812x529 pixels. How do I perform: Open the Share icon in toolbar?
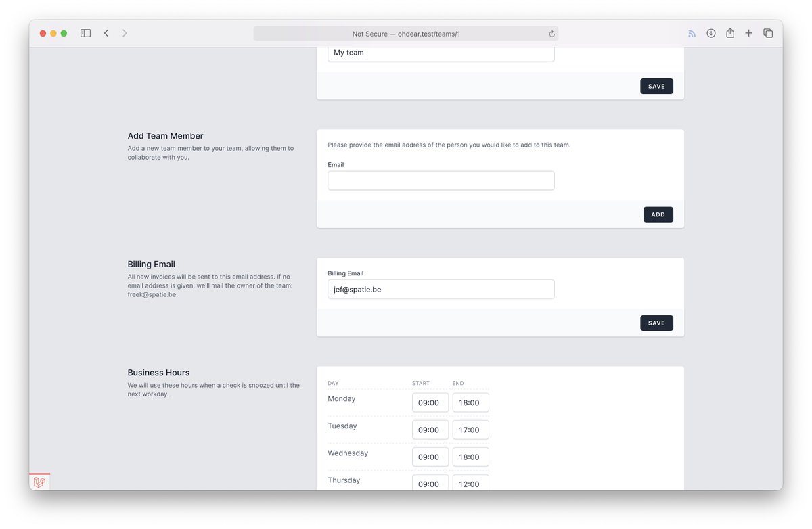pyautogui.click(x=730, y=33)
